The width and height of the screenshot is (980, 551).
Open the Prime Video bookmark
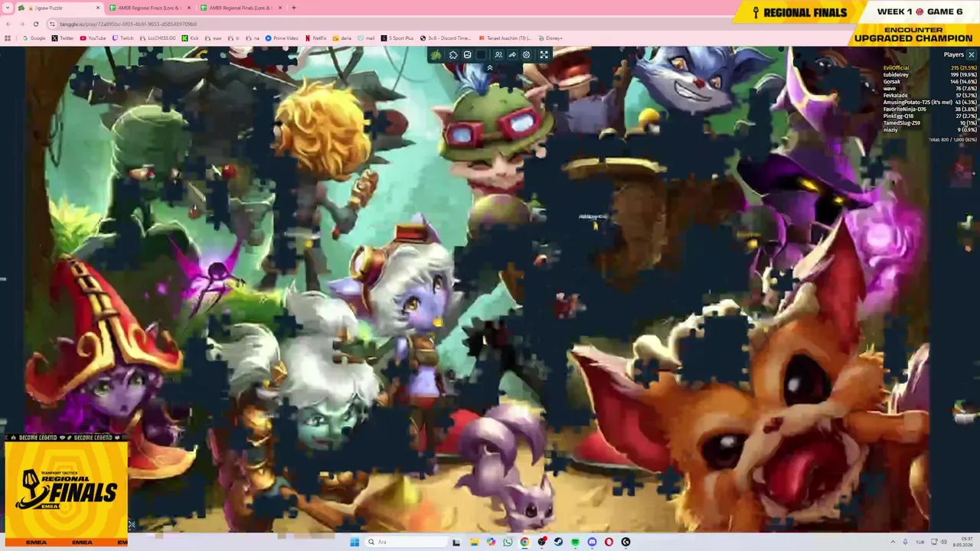tap(282, 37)
